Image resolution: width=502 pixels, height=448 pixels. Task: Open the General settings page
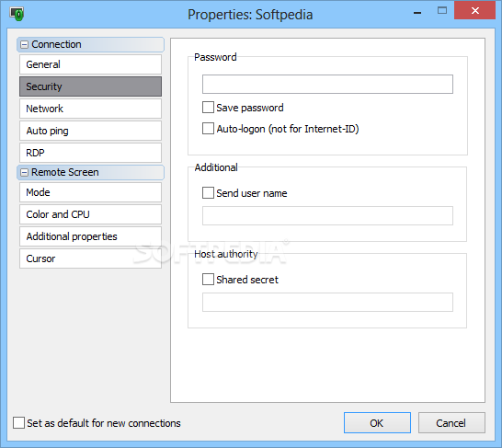(x=90, y=64)
